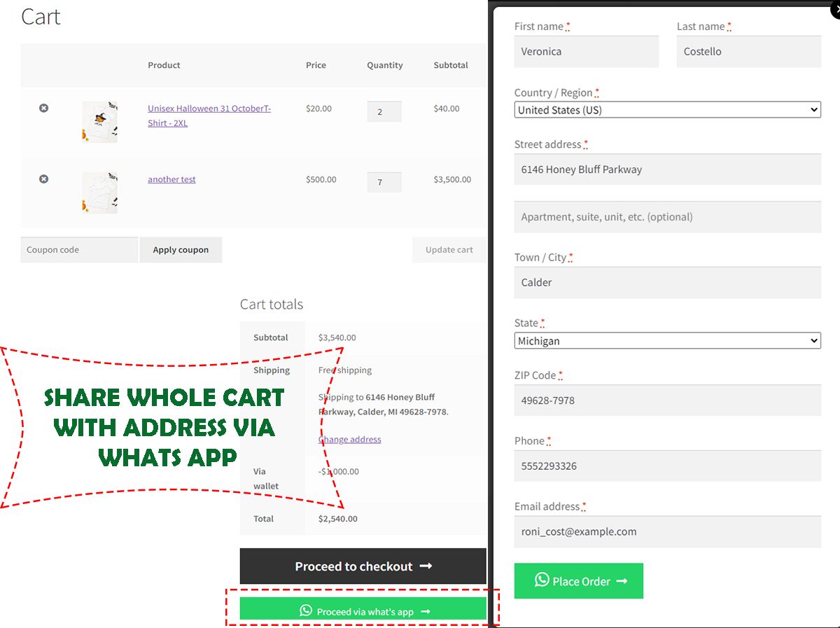The image size is (840, 628).
Task: Select the $3,500.00 subtotal cell
Action: (452, 179)
